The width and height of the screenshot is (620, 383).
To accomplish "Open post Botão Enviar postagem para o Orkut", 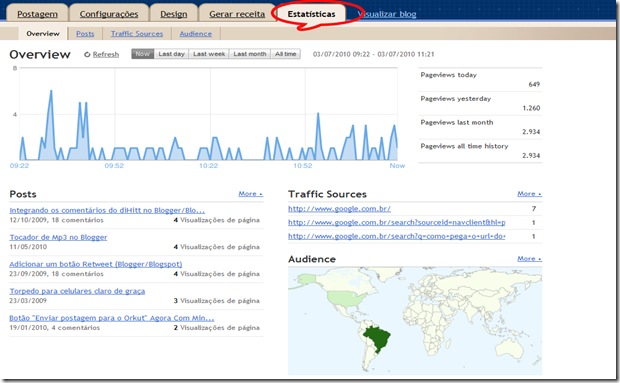I will point(112,318).
